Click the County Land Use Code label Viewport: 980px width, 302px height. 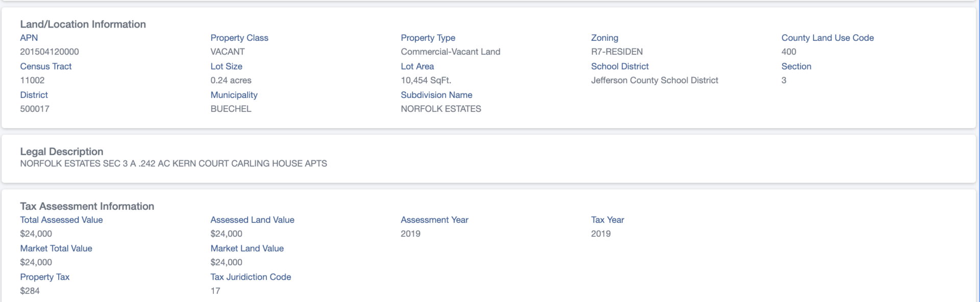coord(827,38)
